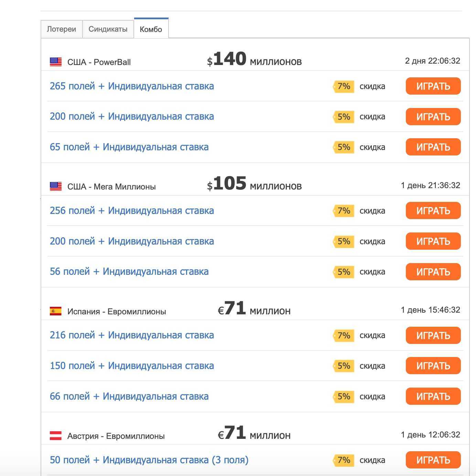Click the Spain flag icon for Евромиллионы
Image resolution: width=476 pixels, height=476 pixels.
pyautogui.click(x=56, y=311)
